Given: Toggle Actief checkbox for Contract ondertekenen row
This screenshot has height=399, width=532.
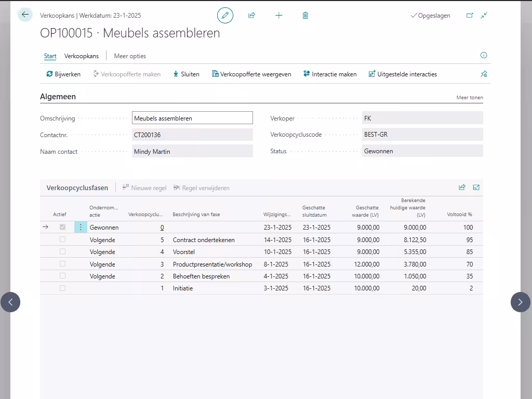Looking at the screenshot, I should tap(63, 240).
